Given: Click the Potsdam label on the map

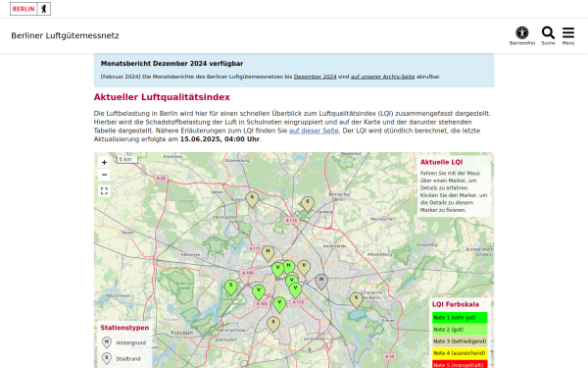Looking at the screenshot, I should (182, 333).
